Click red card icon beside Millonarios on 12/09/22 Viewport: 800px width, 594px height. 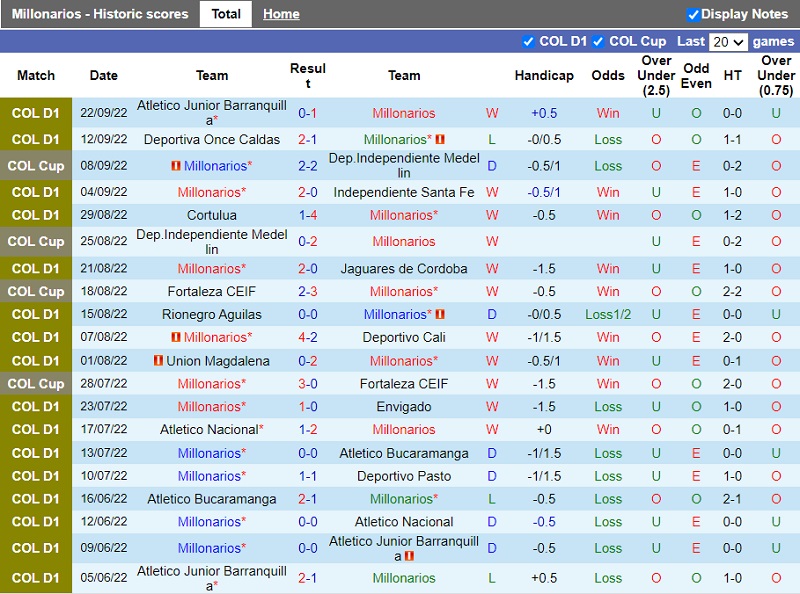pos(440,140)
